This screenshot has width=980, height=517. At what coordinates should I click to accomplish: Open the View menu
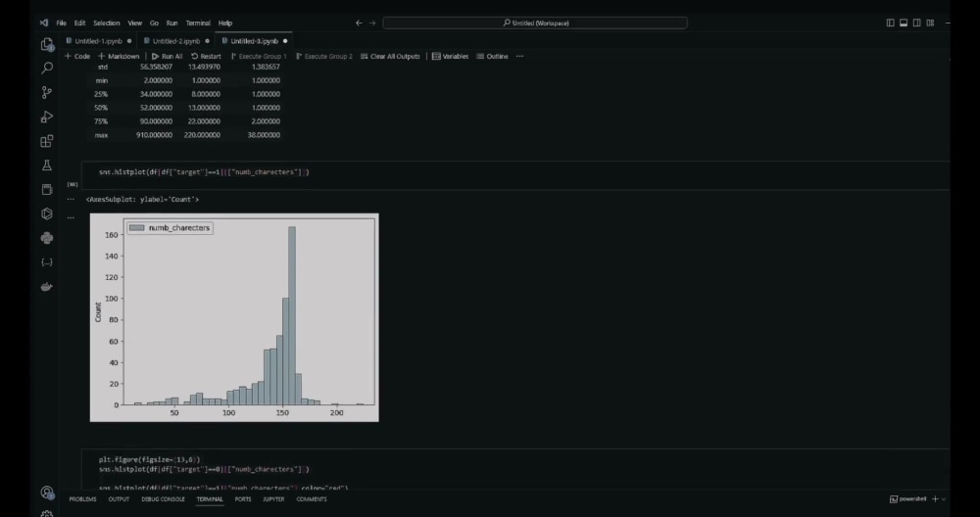click(135, 23)
